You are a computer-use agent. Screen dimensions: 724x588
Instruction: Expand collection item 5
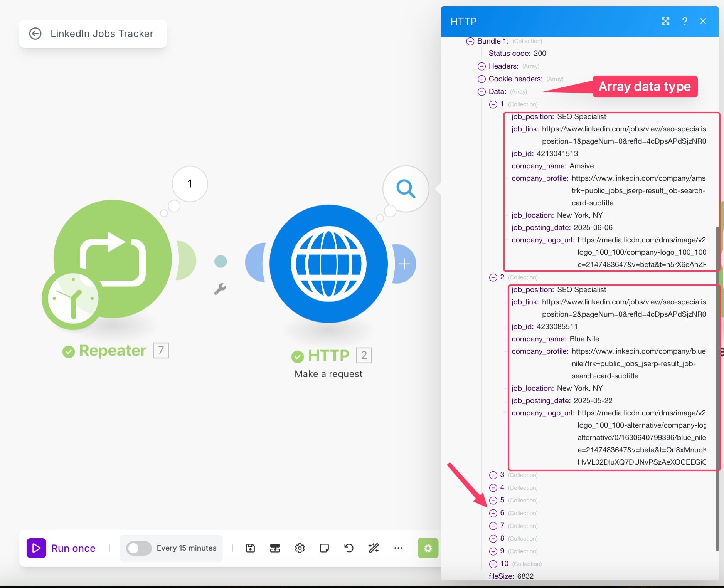click(x=493, y=501)
